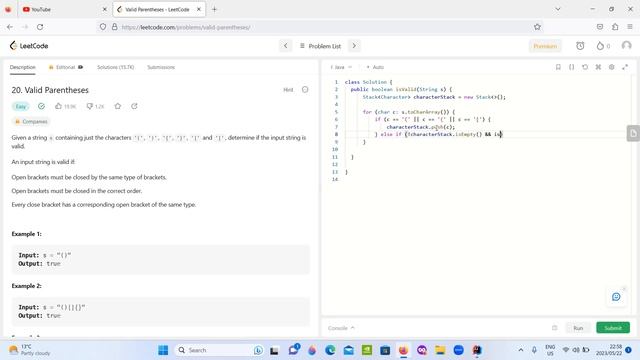Click the keyboard shortcuts icon

click(x=598, y=67)
